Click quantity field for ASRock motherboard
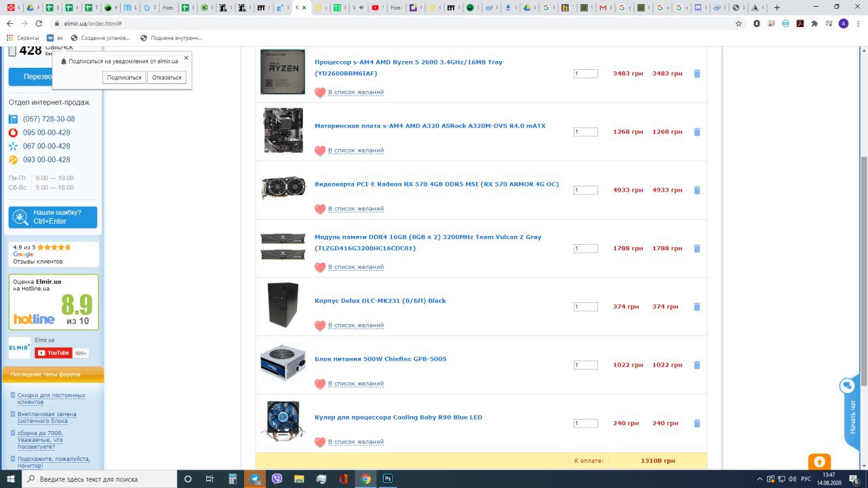Screen dimensions: 868x488 tap(586, 132)
